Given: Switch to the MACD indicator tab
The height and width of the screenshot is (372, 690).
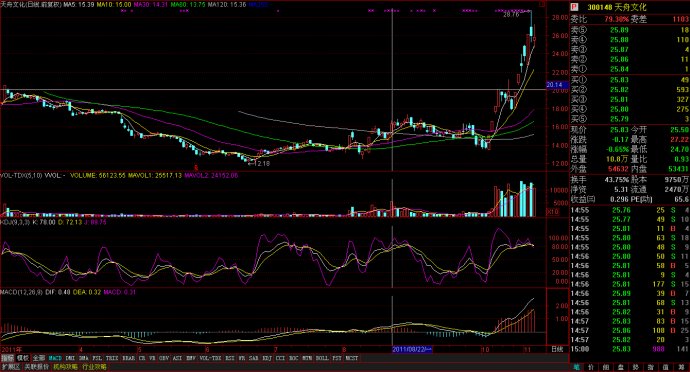Looking at the screenshot, I should pyautogui.click(x=55, y=358).
